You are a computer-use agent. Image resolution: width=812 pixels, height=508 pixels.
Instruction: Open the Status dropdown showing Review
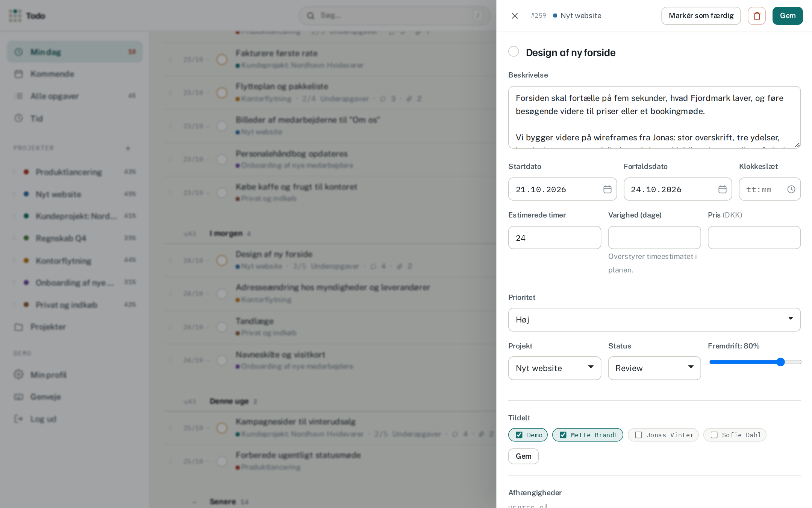[654, 368]
